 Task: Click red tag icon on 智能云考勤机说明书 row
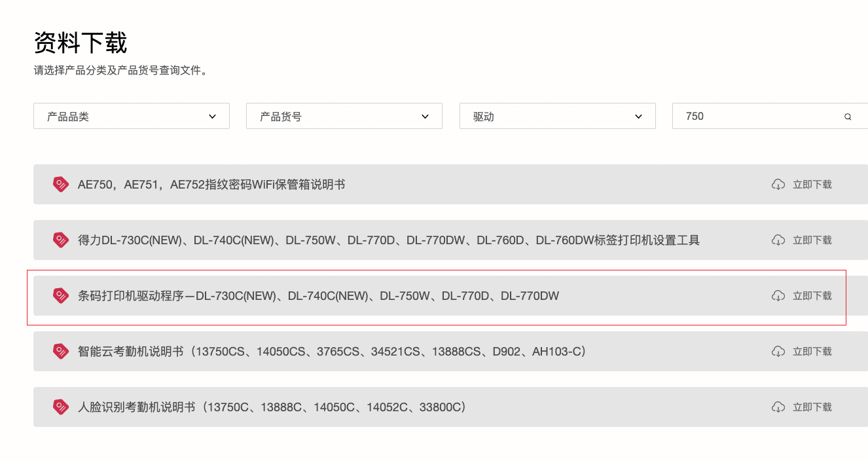point(61,352)
